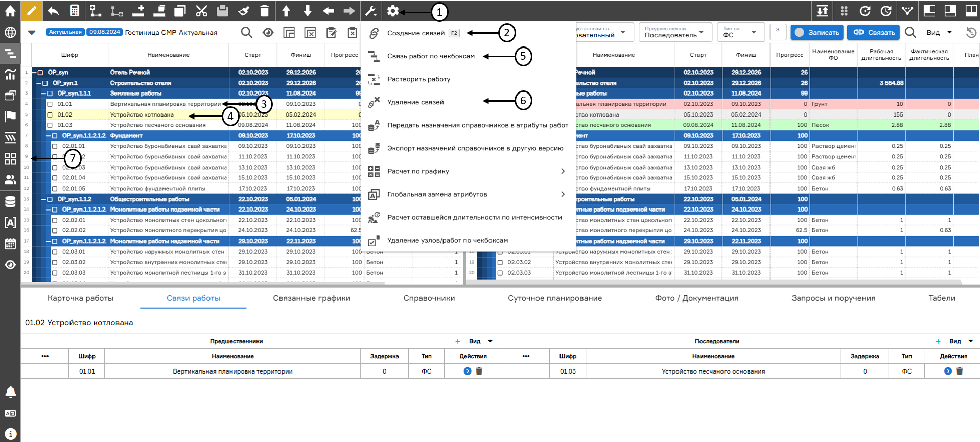
Task: Tick checkbox for row 01.01
Action: (x=50, y=104)
